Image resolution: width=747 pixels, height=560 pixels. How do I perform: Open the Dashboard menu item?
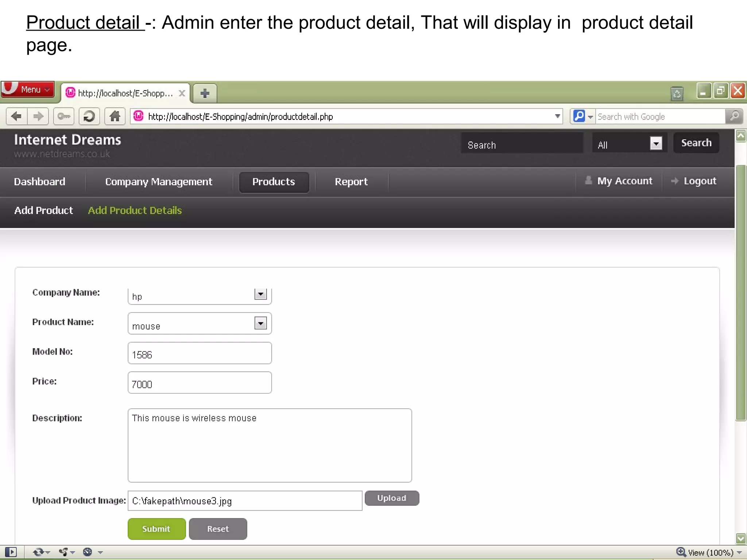pos(39,182)
